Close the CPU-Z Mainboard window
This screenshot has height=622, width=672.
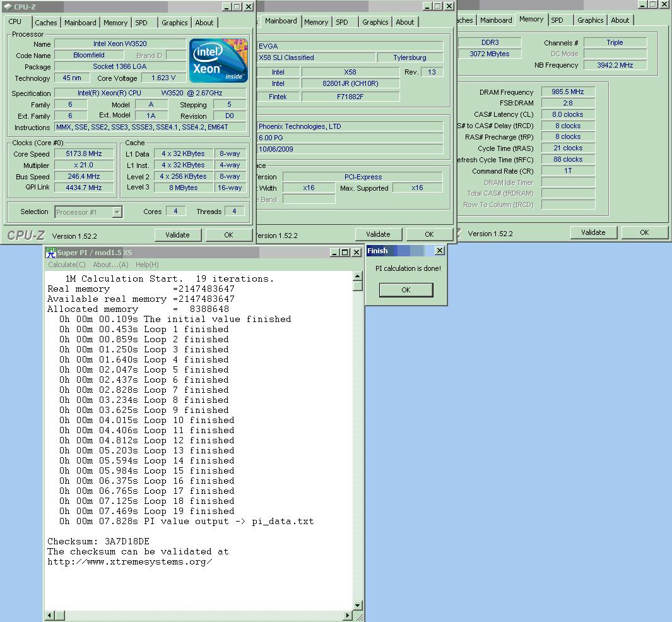coord(449,6)
